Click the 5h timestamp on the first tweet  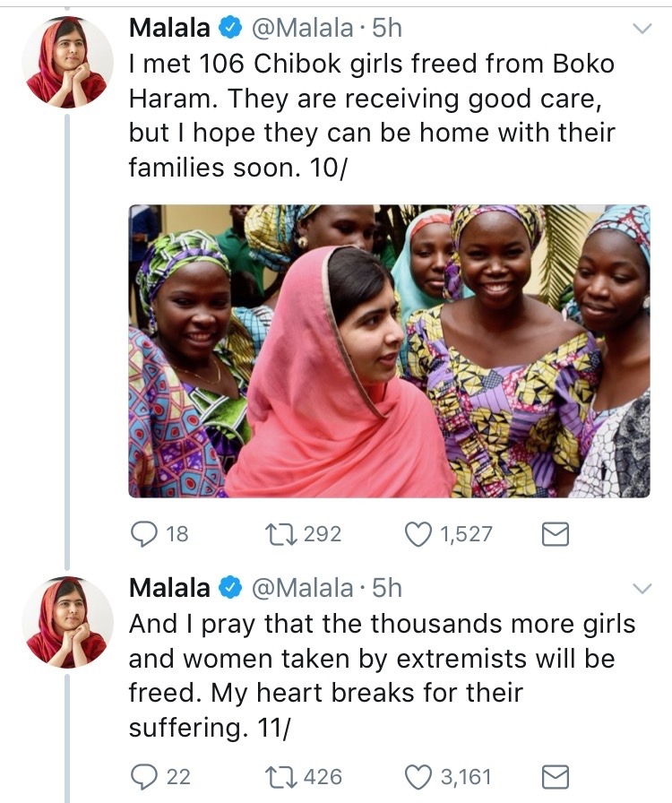pyautogui.click(x=387, y=29)
